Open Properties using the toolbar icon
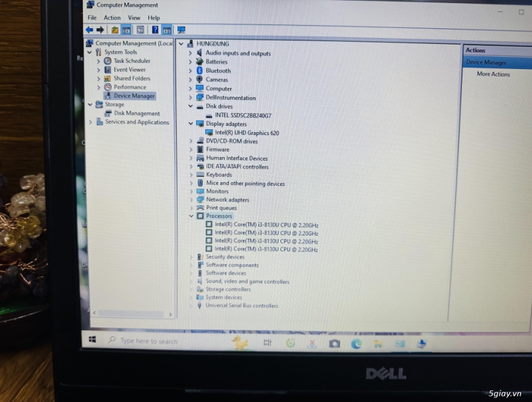The image size is (532, 402). tap(141, 30)
